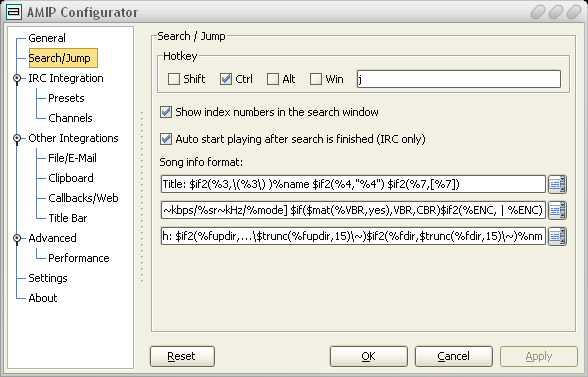Click the Reset button

click(182, 356)
